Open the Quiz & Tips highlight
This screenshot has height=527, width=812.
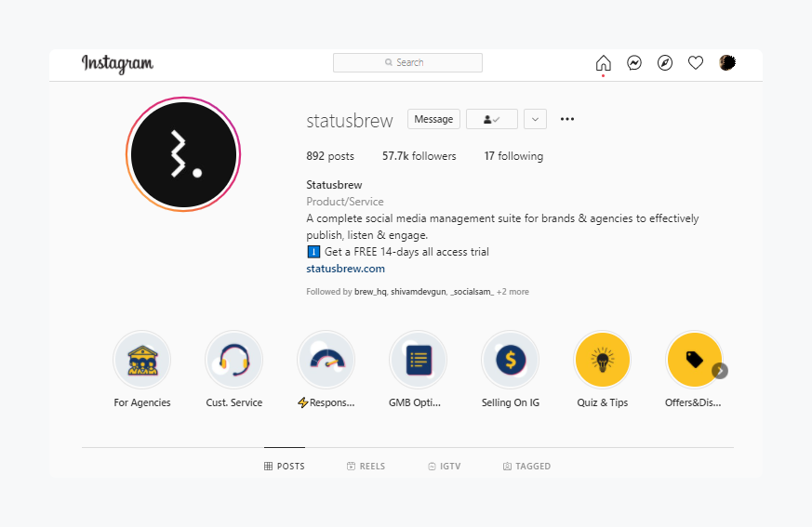(x=603, y=360)
